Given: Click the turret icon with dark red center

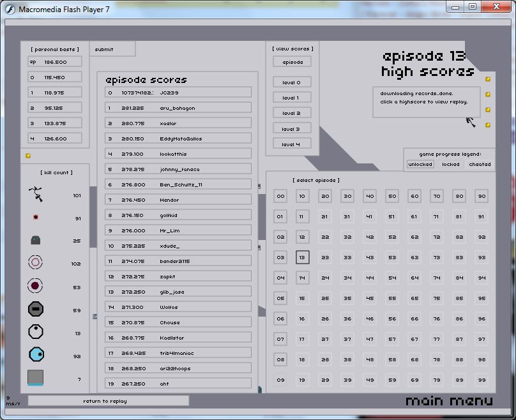Looking at the screenshot, I should pyautogui.click(x=36, y=286).
